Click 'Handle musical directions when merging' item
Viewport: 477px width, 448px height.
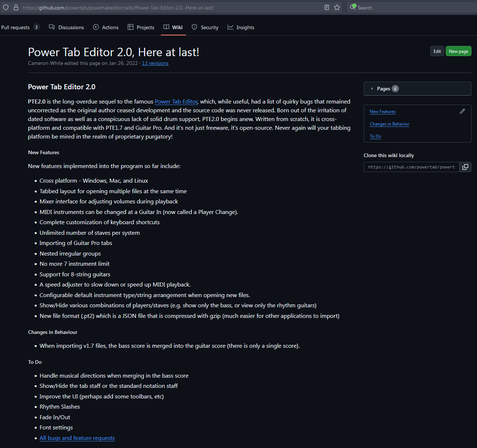tap(114, 376)
